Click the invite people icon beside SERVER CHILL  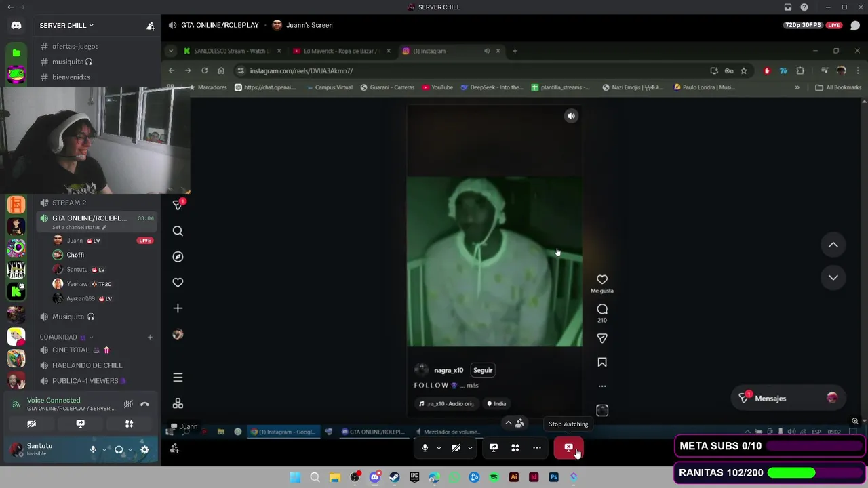(x=151, y=26)
